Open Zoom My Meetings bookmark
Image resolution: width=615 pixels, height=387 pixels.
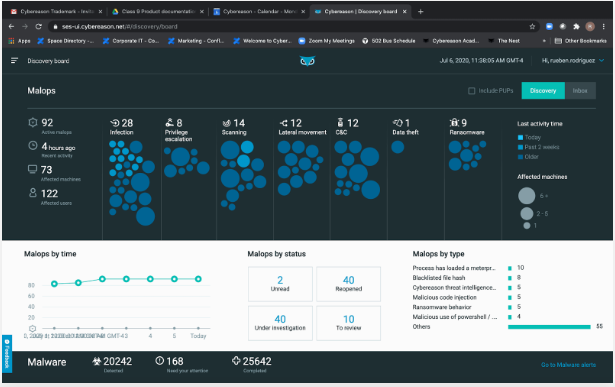[327, 41]
